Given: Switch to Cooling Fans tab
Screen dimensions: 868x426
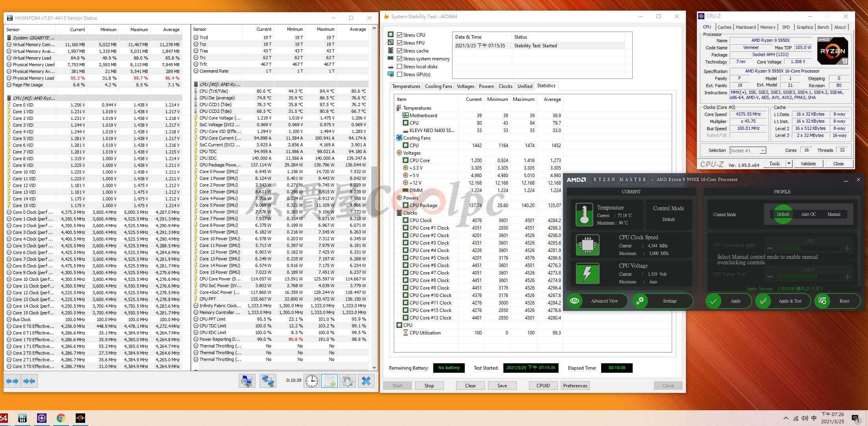Looking at the screenshot, I should point(438,86).
